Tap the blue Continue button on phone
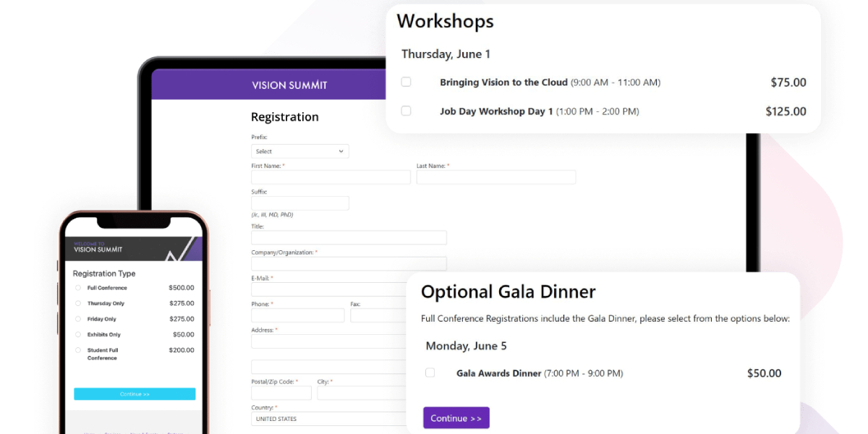This screenshot has height=434, width=868. [x=135, y=394]
